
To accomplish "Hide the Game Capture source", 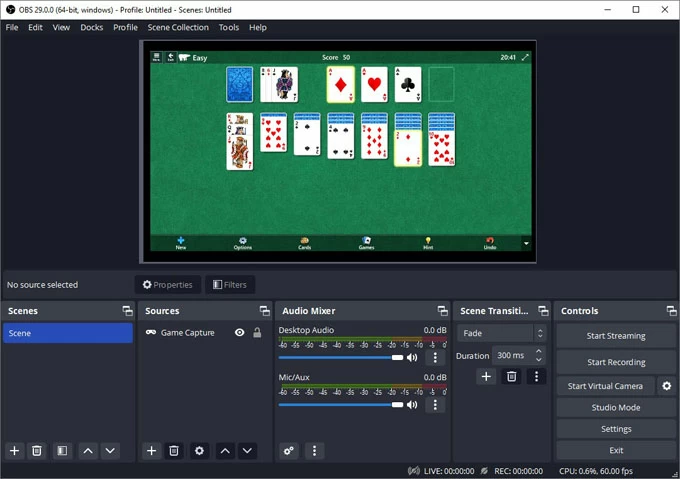I will click(x=240, y=333).
